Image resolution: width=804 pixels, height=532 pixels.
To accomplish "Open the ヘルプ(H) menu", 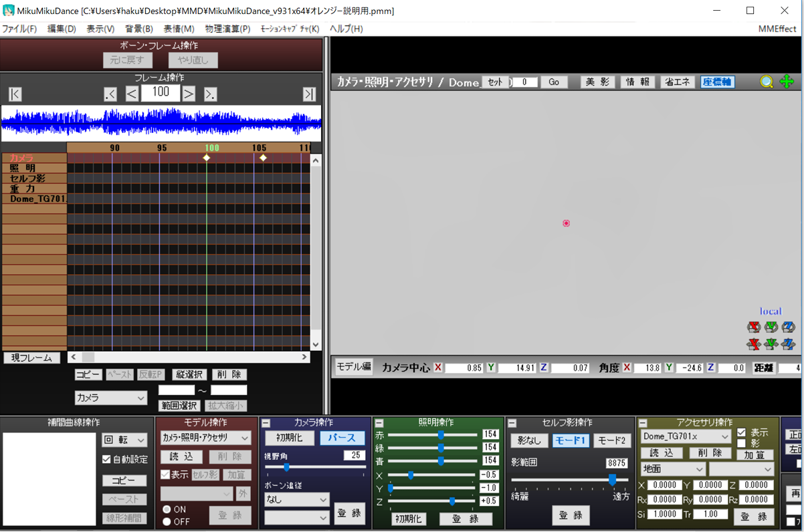I will tap(346, 29).
